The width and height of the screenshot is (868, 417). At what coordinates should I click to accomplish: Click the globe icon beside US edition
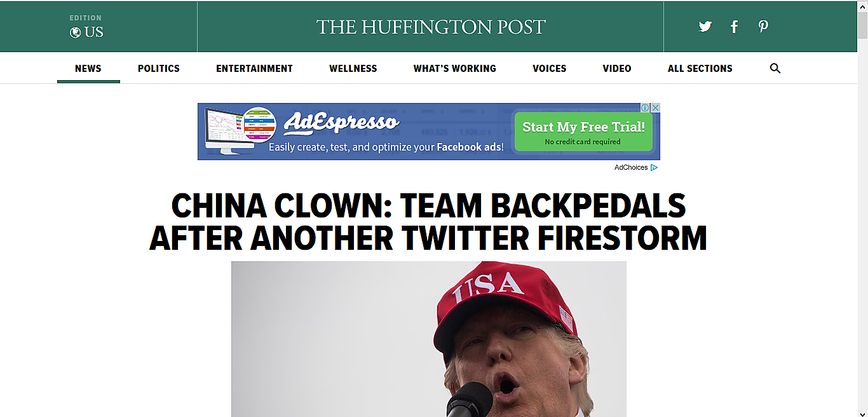(75, 32)
